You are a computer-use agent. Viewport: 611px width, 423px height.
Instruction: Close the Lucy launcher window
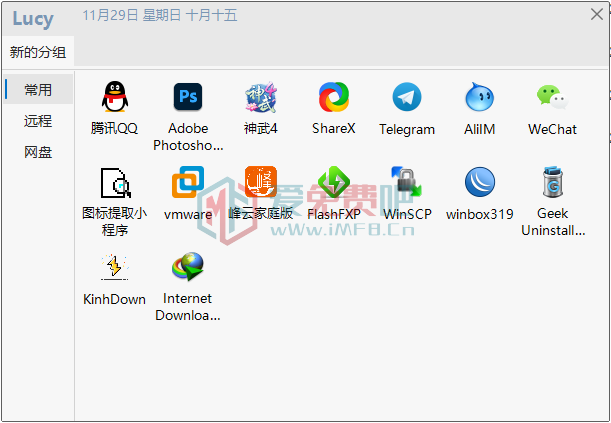pyautogui.click(x=597, y=14)
